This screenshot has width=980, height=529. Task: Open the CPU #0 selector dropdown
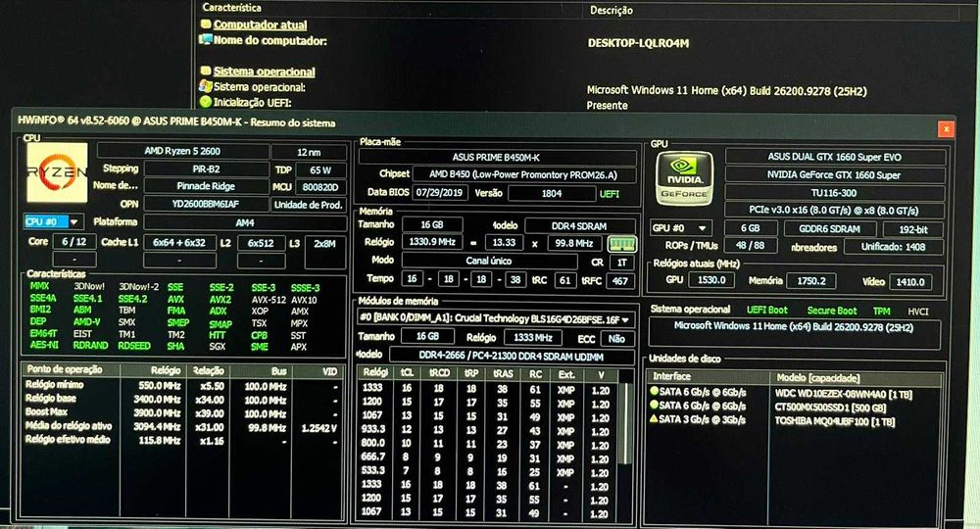[53, 221]
